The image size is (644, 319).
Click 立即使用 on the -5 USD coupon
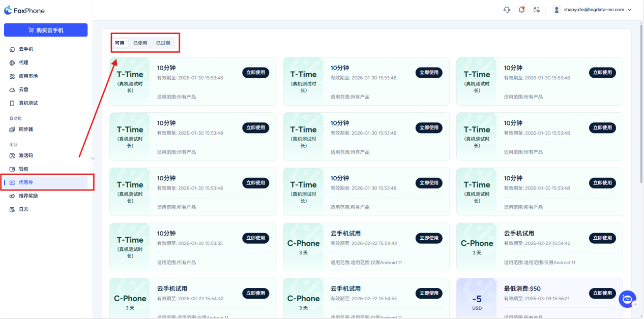(x=602, y=293)
